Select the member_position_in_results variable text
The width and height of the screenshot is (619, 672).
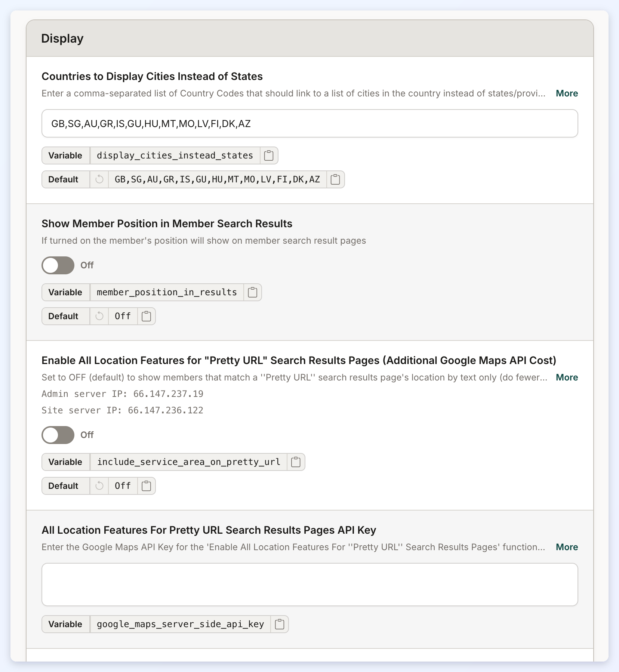point(167,292)
